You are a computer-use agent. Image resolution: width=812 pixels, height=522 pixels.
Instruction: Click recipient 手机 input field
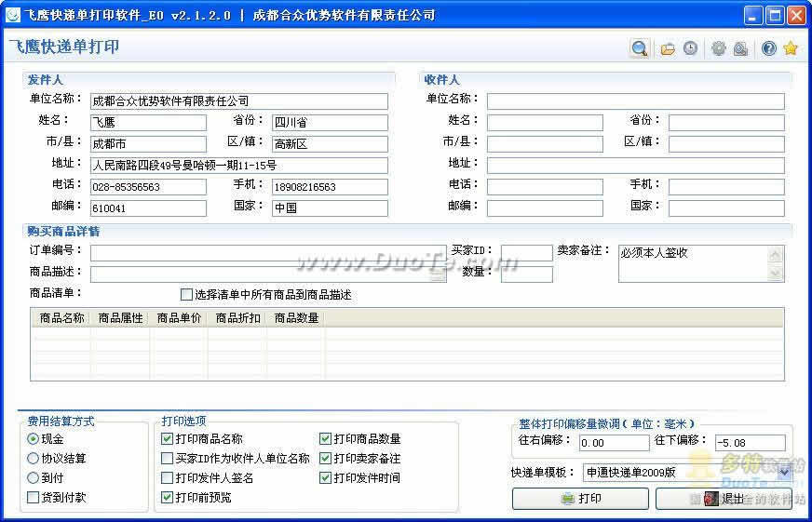(726, 187)
